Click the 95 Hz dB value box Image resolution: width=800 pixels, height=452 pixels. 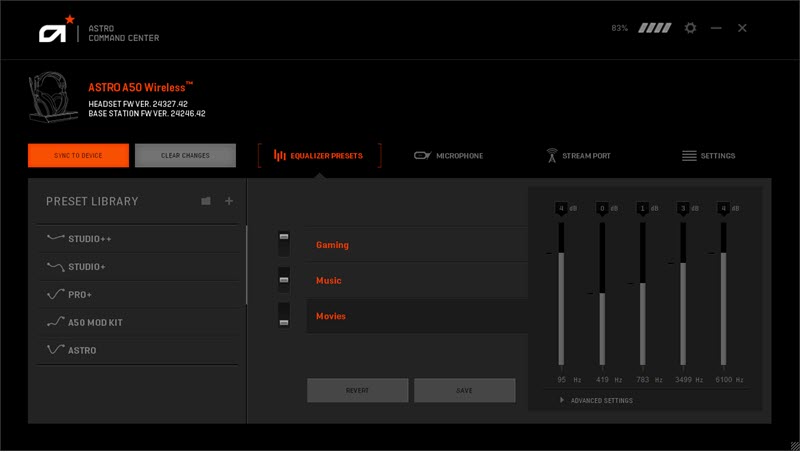(x=561, y=208)
